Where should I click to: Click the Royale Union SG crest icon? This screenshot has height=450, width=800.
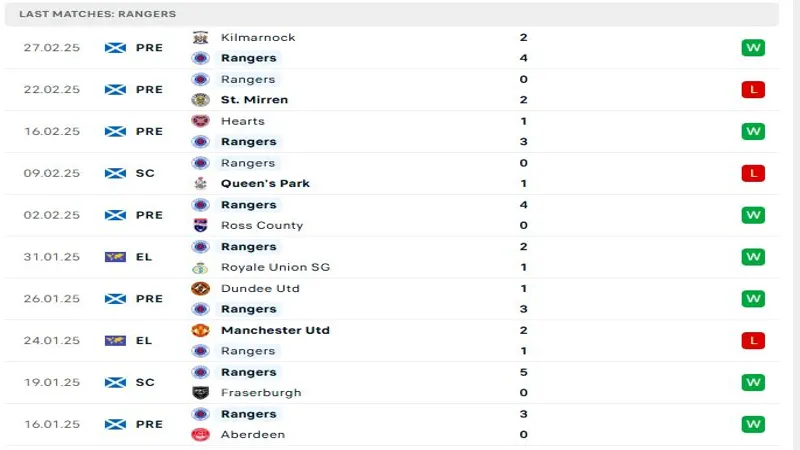pyautogui.click(x=201, y=267)
